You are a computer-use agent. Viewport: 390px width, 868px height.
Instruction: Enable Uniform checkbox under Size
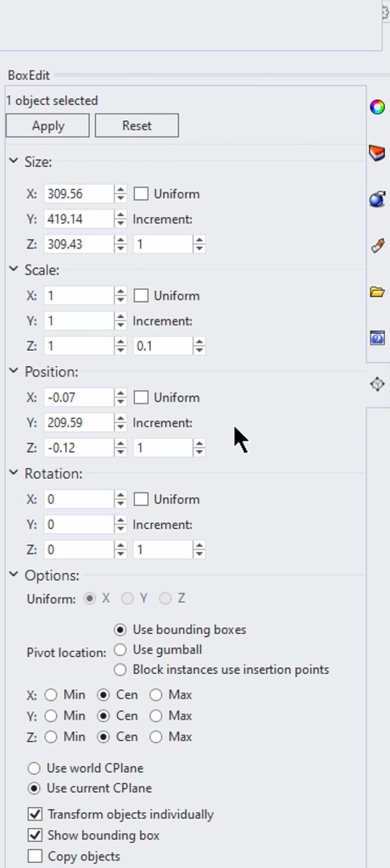pos(142,194)
